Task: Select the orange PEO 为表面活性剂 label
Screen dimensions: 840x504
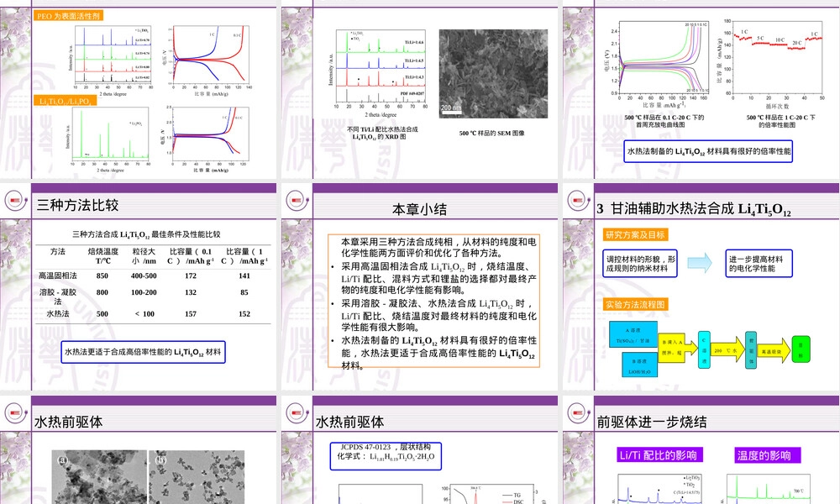Action: click(x=68, y=16)
